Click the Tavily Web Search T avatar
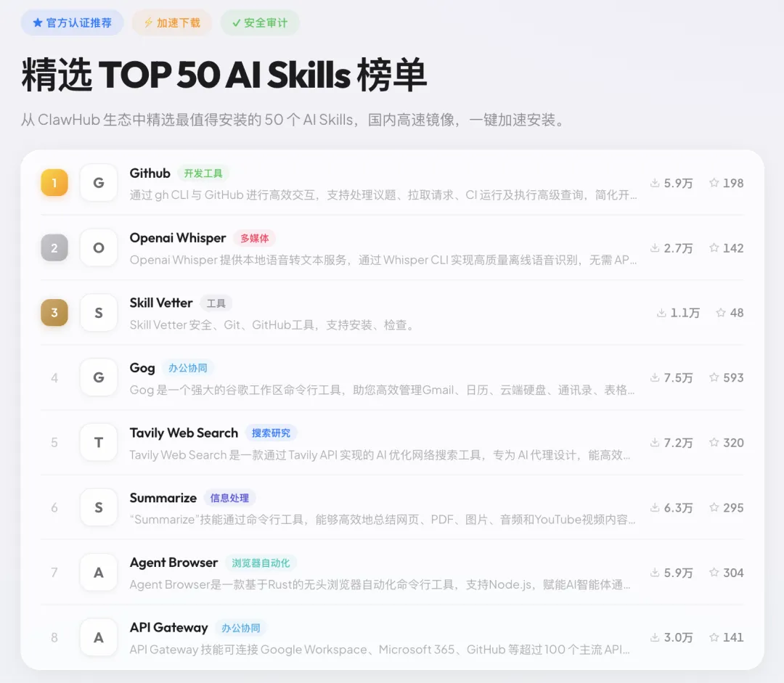 point(99,443)
